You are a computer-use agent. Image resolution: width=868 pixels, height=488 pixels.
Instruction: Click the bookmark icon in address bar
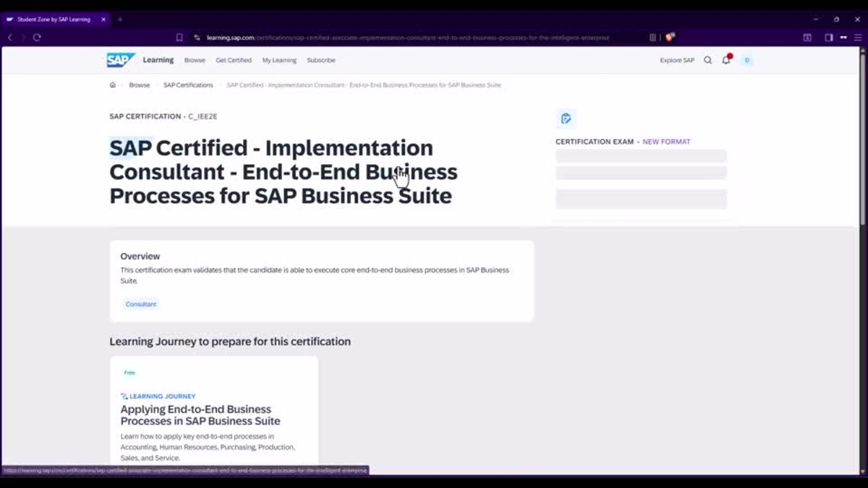pyautogui.click(x=179, y=38)
